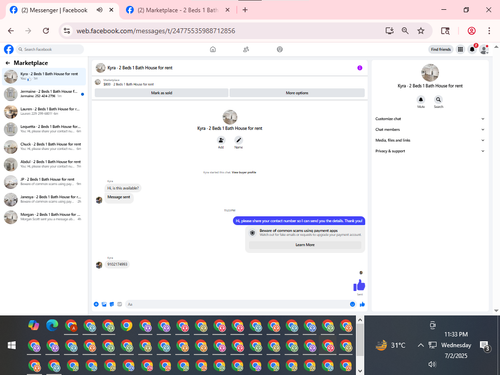Open Jermaine conversation in list
This screenshot has width=500, height=375.
pyautogui.click(x=44, y=94)
